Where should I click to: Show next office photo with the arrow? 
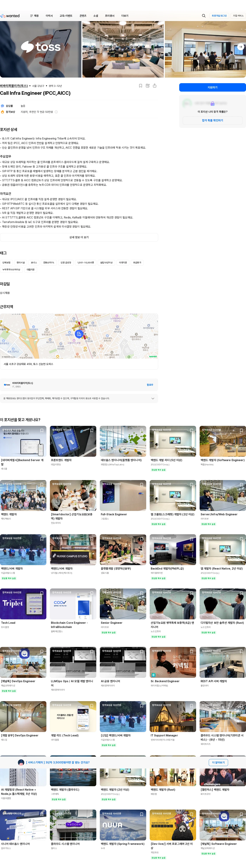241,47
